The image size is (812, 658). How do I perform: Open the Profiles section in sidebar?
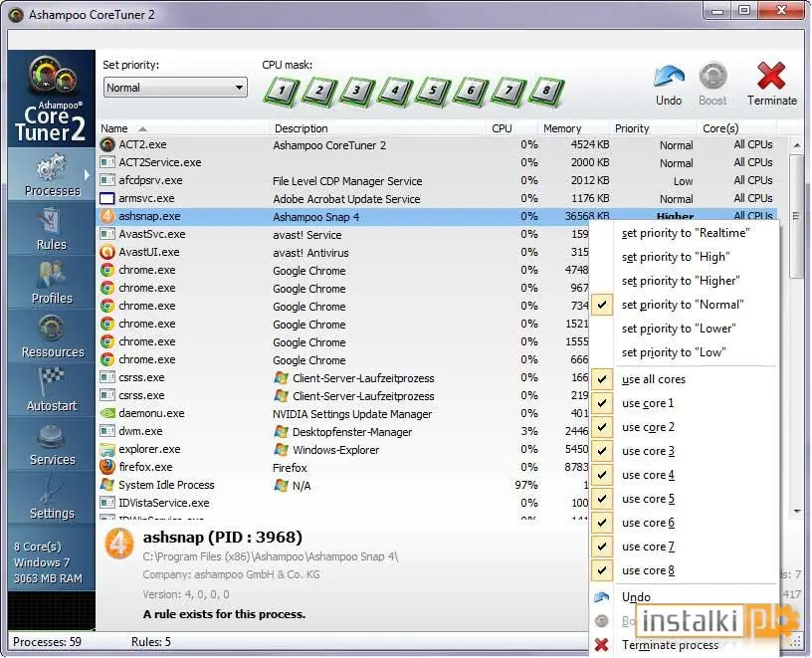pyautogui.click(x=52, y=283)
